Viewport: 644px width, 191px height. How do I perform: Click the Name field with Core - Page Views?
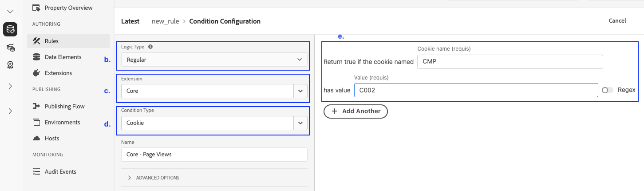tap(214, 155)
